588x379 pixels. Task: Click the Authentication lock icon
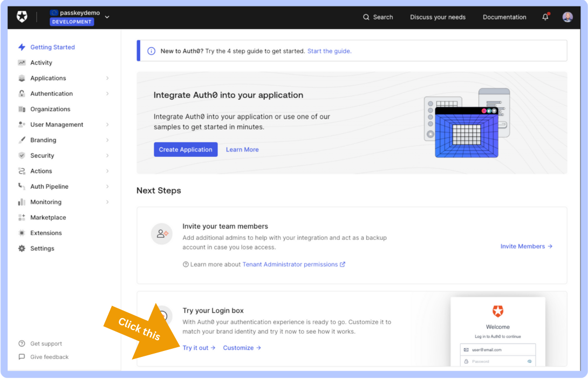[x=22, y=94]
